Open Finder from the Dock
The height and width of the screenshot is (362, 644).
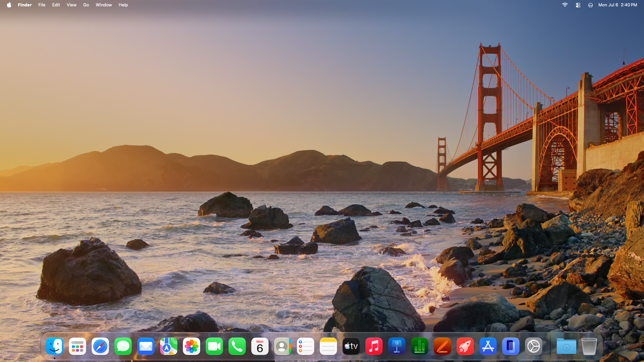pyautogui.click(x=55, y=346)
